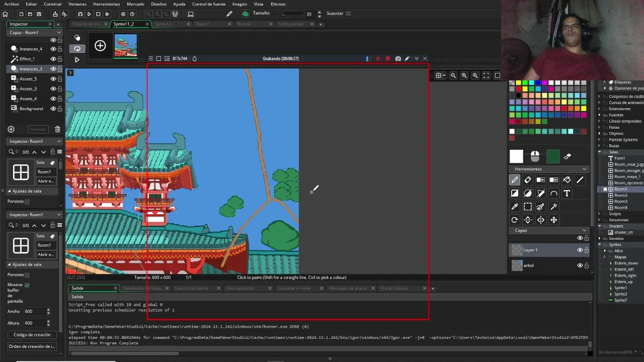Select the Colour picker eyedropper tool

[x=515, y=207]
